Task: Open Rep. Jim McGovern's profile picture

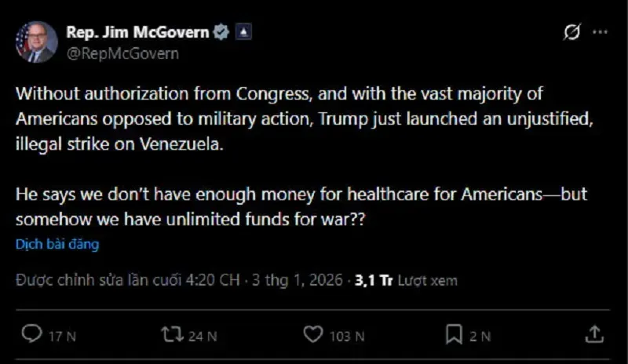Action: click(x=36, y=42)
